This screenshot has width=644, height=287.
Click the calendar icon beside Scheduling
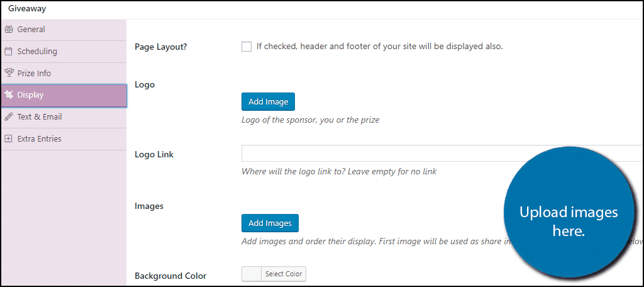pyautogui.click(x=8, y=52)
